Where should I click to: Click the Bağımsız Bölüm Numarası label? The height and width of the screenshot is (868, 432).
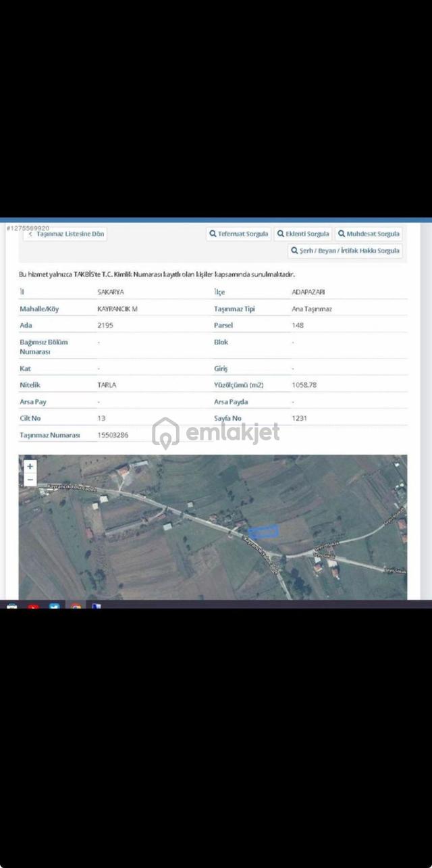(x=44, y=347)
